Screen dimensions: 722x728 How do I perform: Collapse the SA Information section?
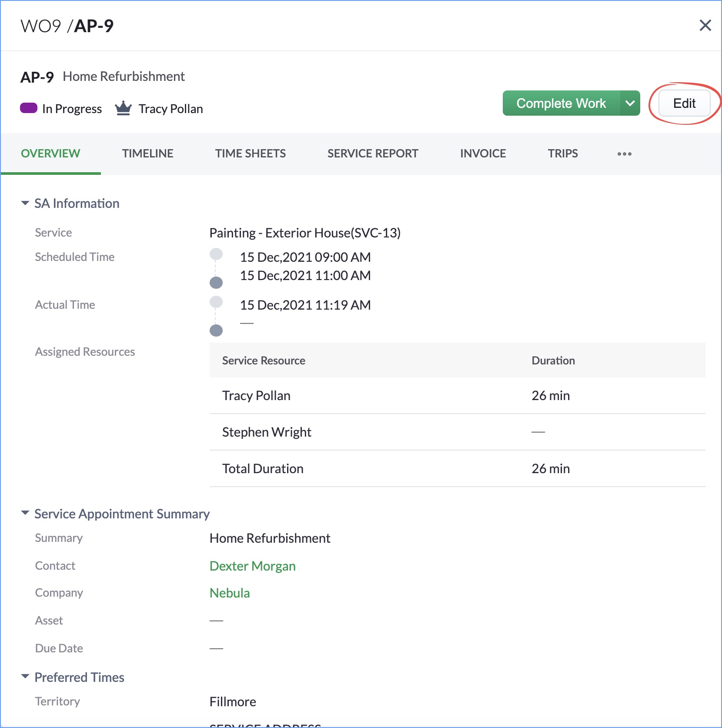[x=25, y=203]
